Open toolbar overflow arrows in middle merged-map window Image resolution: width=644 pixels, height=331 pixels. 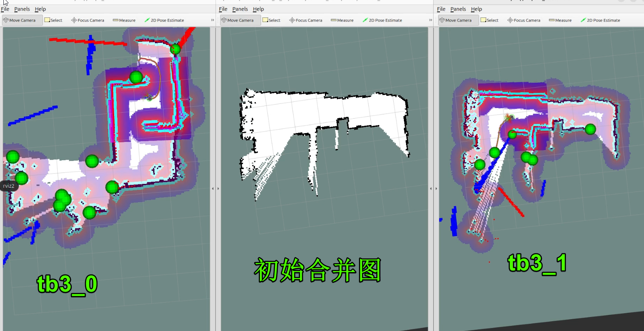(431, 20)
